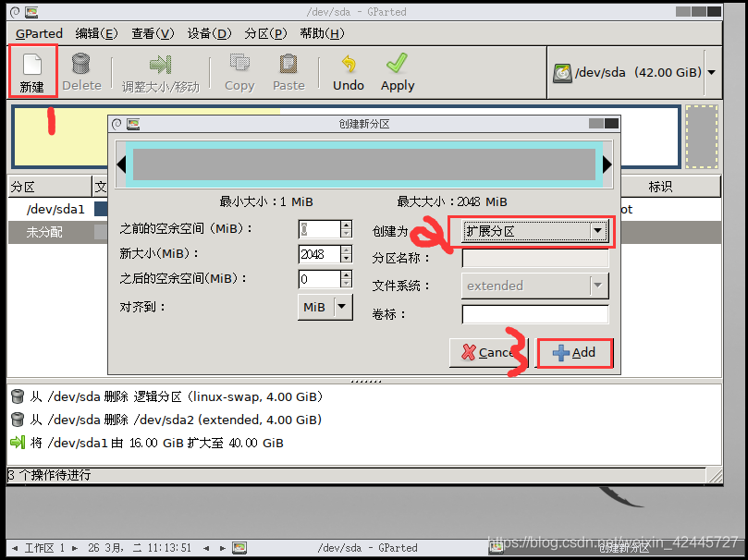
Task: Click the Copy partition icon
Action: 239,71
